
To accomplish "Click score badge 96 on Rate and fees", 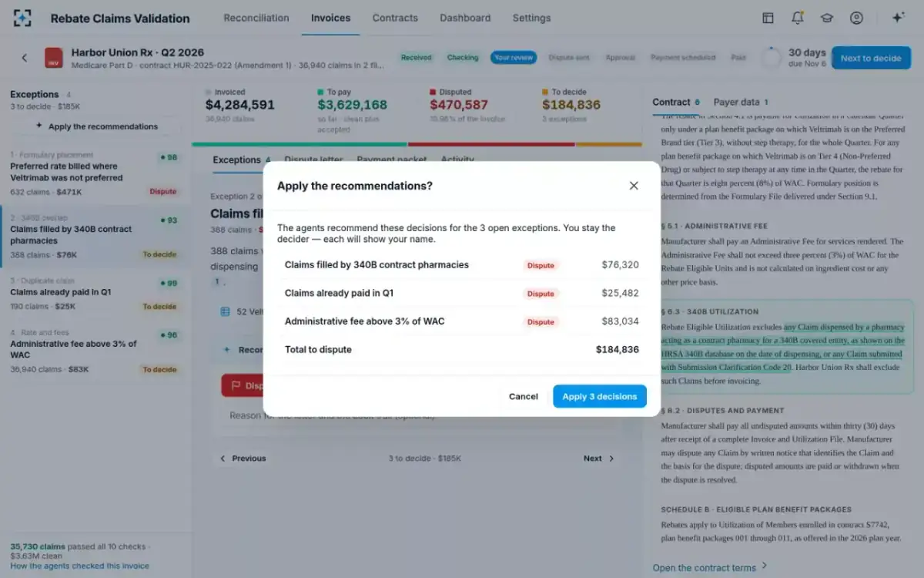I will (x=169, y=335).
